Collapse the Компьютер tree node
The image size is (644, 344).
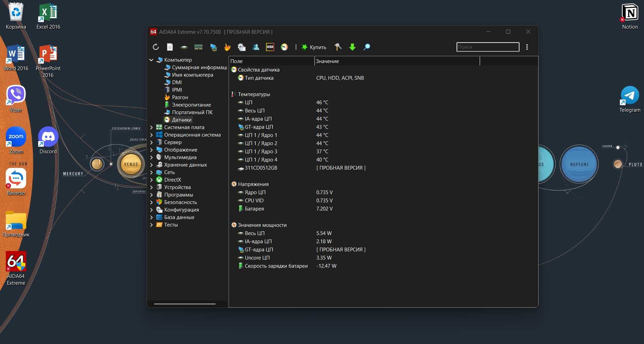(151, 60)
